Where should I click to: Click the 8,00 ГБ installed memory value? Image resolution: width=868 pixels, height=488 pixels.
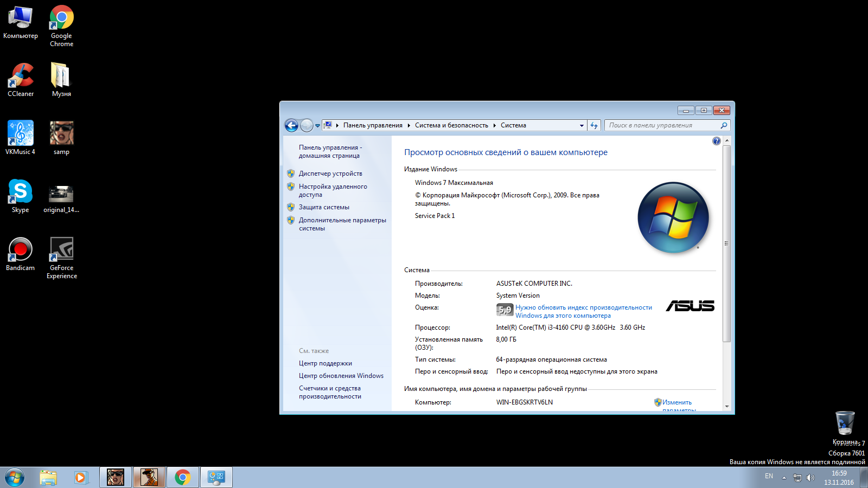pyautogui.click(x=506, y=339)
